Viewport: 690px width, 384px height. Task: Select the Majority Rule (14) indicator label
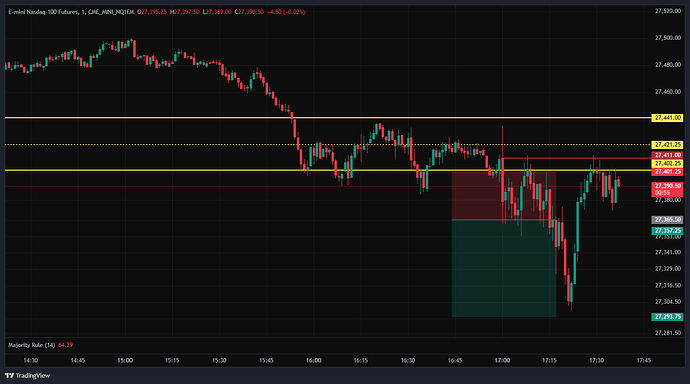pos(32,345)
